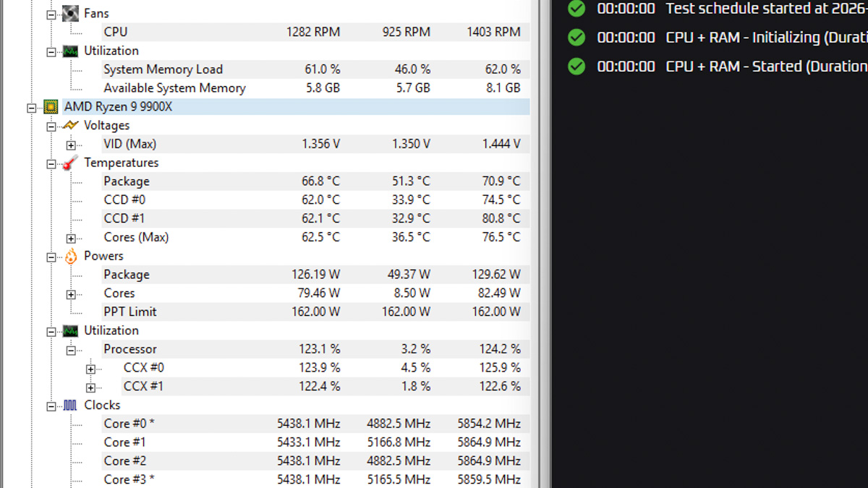The height and width of the screenshot is (488, 868).
Task: Click the green check beside CPU + RAM - Started
Action: [576, 67]
